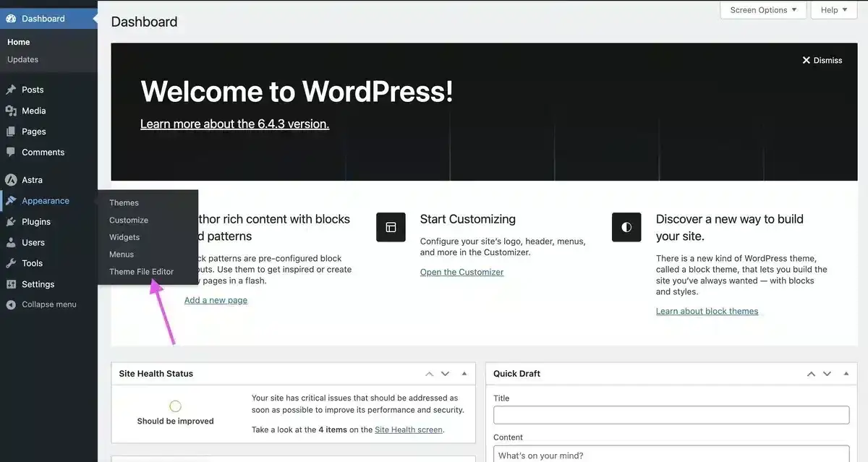
Task: Open the Help dropdown tab
Action: click(834, 10)
